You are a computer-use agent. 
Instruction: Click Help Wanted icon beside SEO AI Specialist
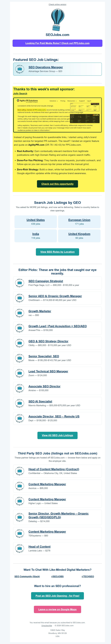pos(20,403)
